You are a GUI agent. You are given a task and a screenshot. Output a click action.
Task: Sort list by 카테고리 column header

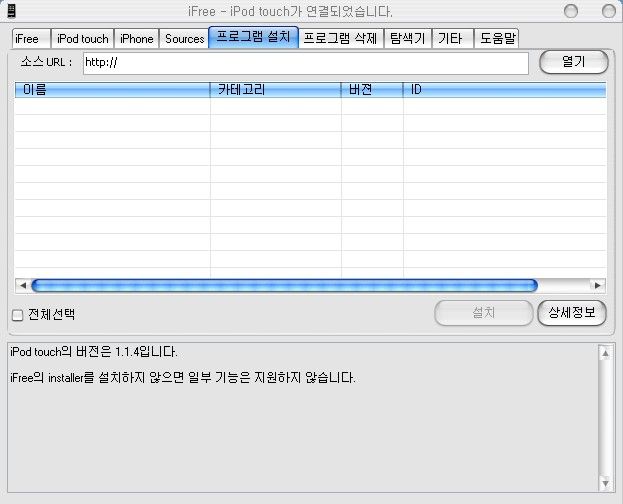point(275,89)
